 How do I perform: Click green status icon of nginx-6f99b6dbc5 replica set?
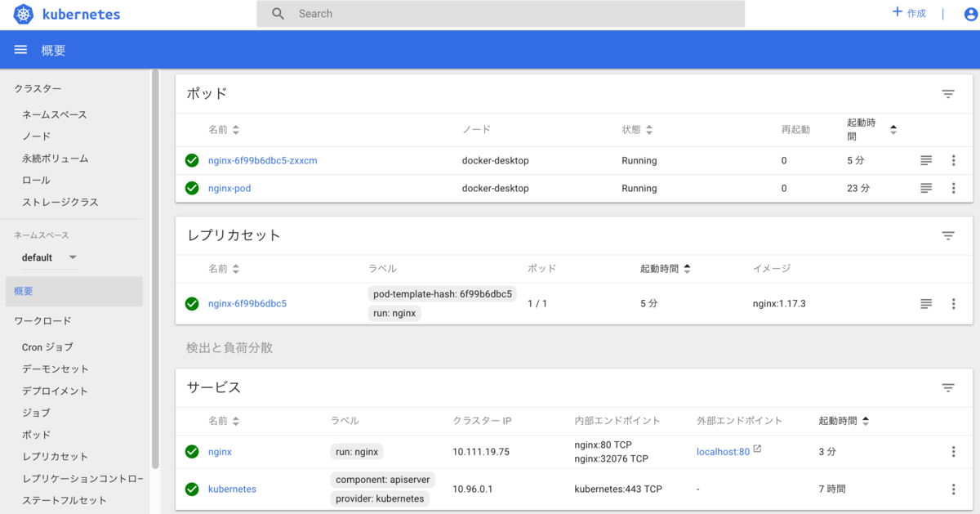tap(192, 304)
